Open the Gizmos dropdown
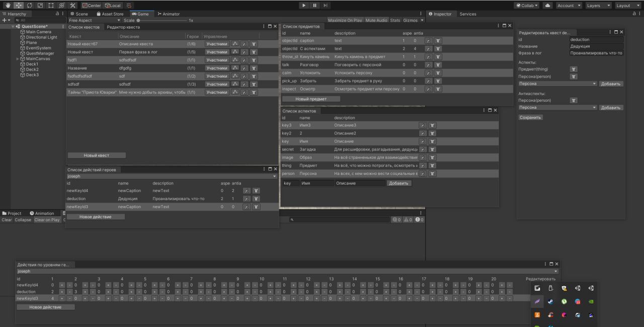 [412, 20]
